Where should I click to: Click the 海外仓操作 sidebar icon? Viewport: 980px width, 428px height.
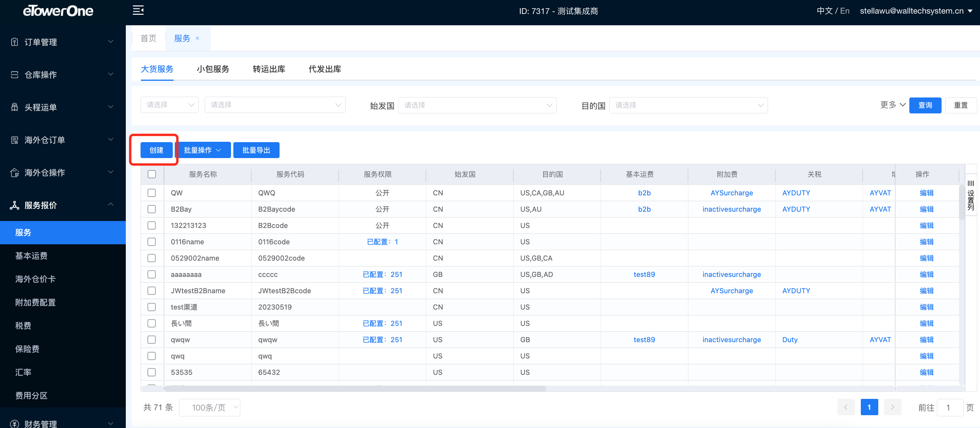pyautogui.click(x=14, y=172)
